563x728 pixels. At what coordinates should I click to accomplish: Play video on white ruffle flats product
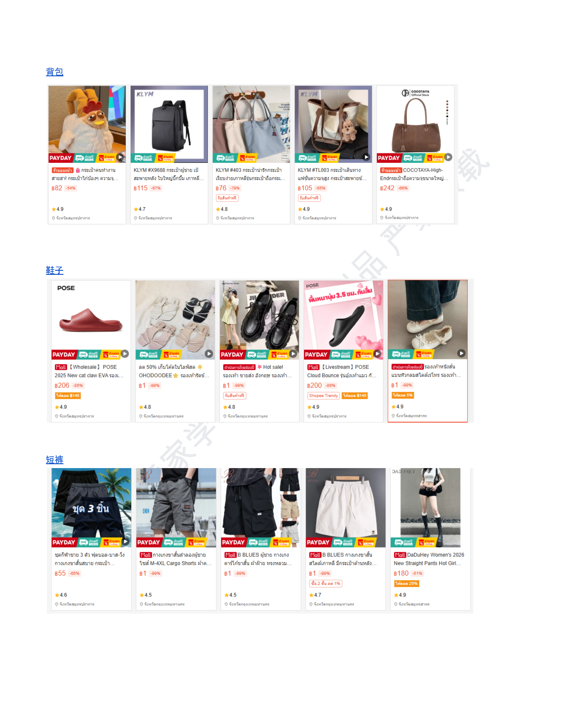coord(461,353)
